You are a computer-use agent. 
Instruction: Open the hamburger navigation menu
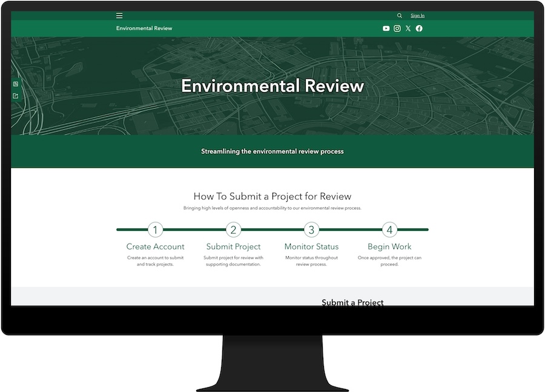pos(119,15)
